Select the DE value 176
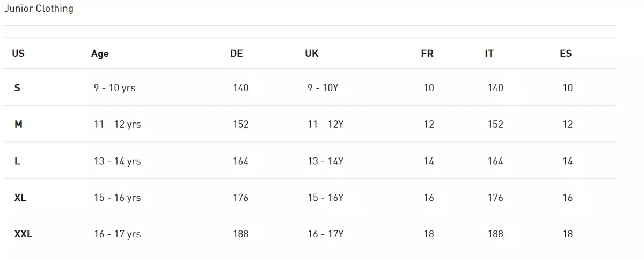The height and width of the screenshot is (260, 644). point(241,198)
